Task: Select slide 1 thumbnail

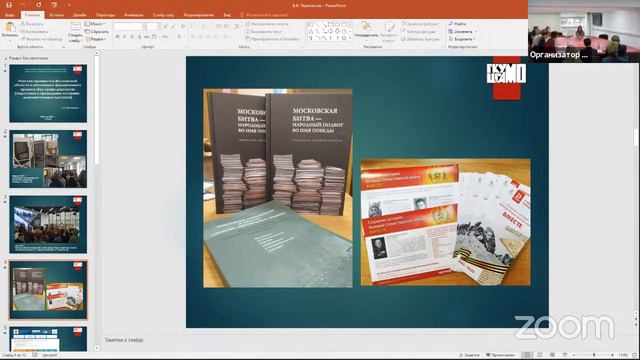Action: [x=48, y=93]
